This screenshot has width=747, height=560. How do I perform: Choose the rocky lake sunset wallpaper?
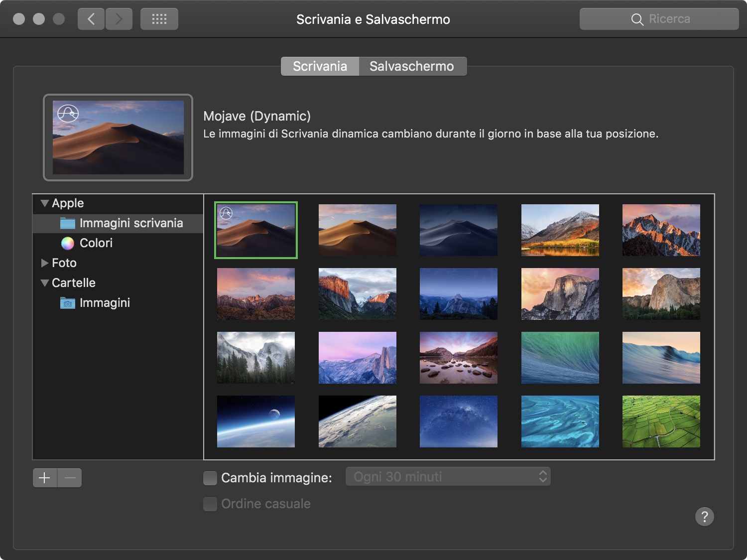(459, 358)
